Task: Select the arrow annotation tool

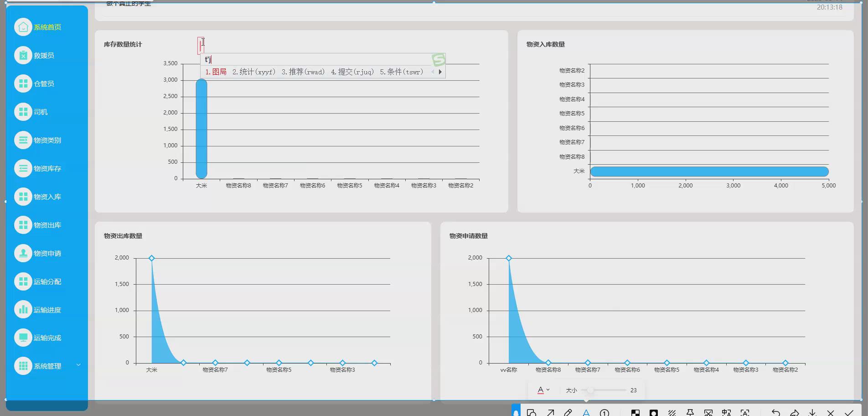Action: click(550, 412)
